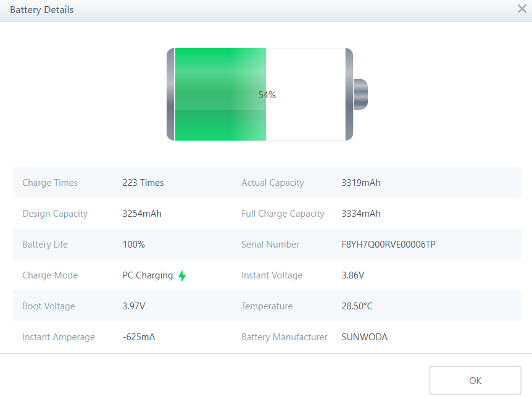Close the Battery Details dialog
This screenshot has width=532, height=397.
tap(522, 9)
